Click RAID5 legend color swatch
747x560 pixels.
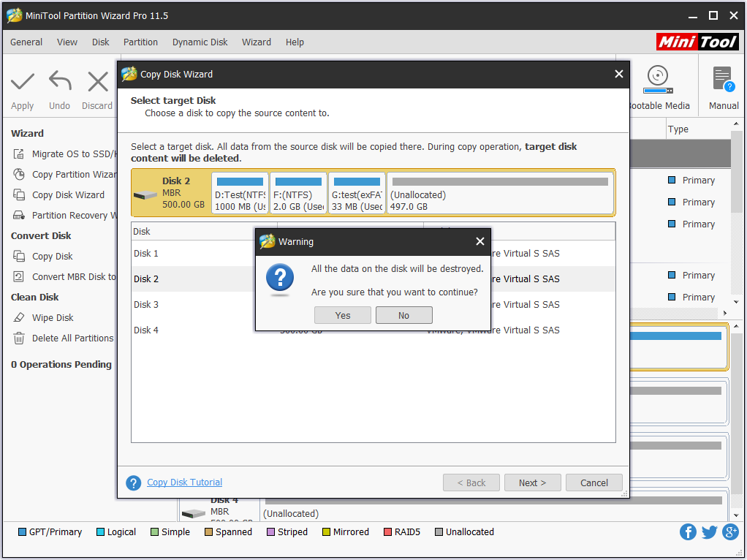pyautogui.click(x=387, y=532)
